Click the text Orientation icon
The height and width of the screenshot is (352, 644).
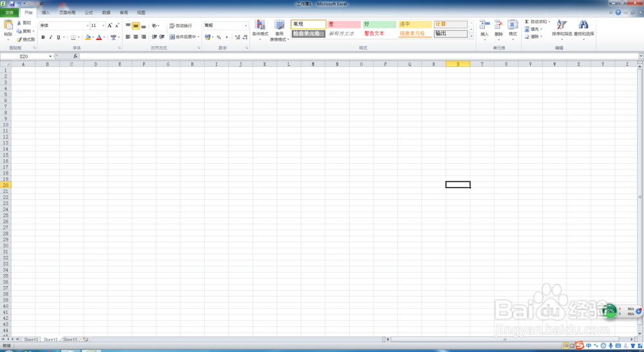(x=155, y=26)
